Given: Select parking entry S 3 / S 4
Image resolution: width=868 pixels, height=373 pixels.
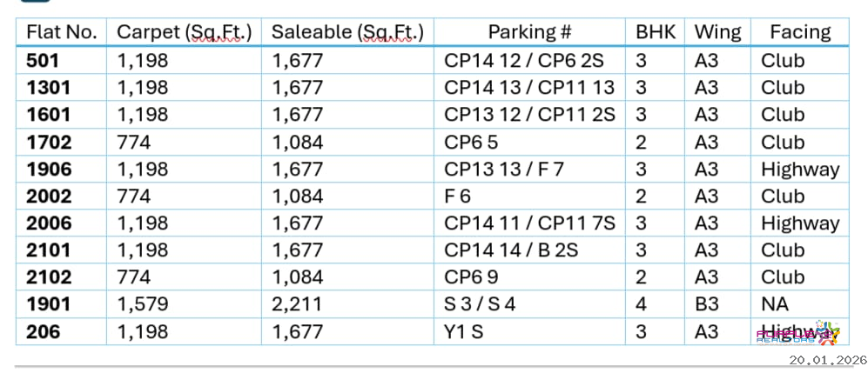Looking at the screenshot, I should pyautogui.click(x=480, y=304).
